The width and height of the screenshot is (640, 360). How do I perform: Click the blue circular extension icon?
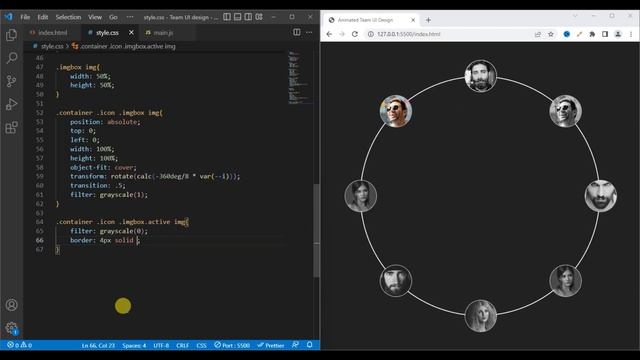coord(567,34)
